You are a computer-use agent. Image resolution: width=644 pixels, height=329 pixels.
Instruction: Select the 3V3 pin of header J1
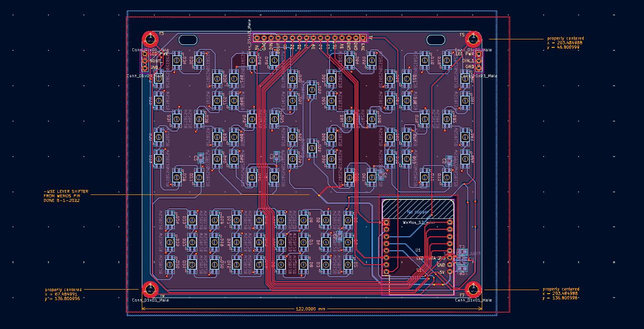363,38
